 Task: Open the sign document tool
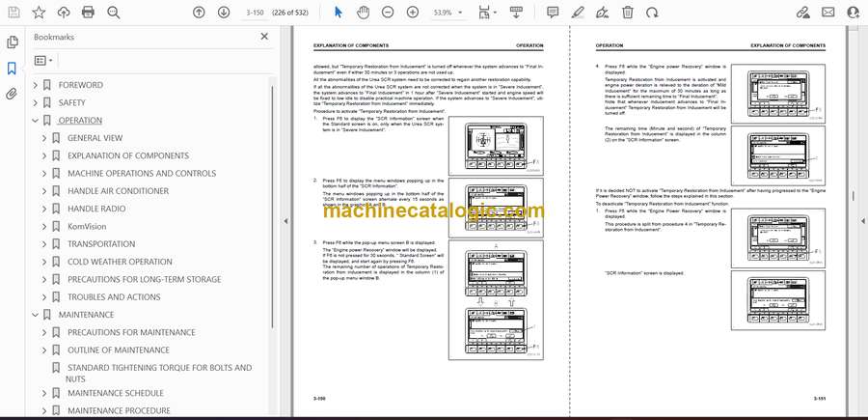(603, 13)
